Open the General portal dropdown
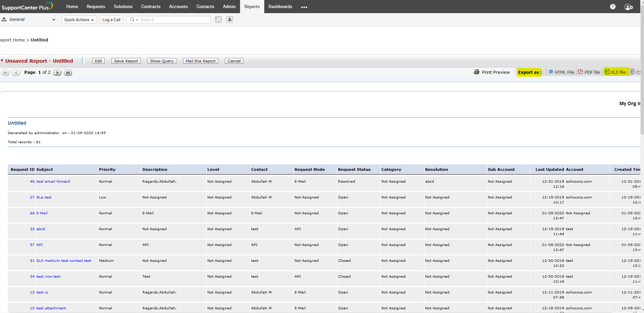This screenshot has height=313, width=644. [x=29, y=20]
